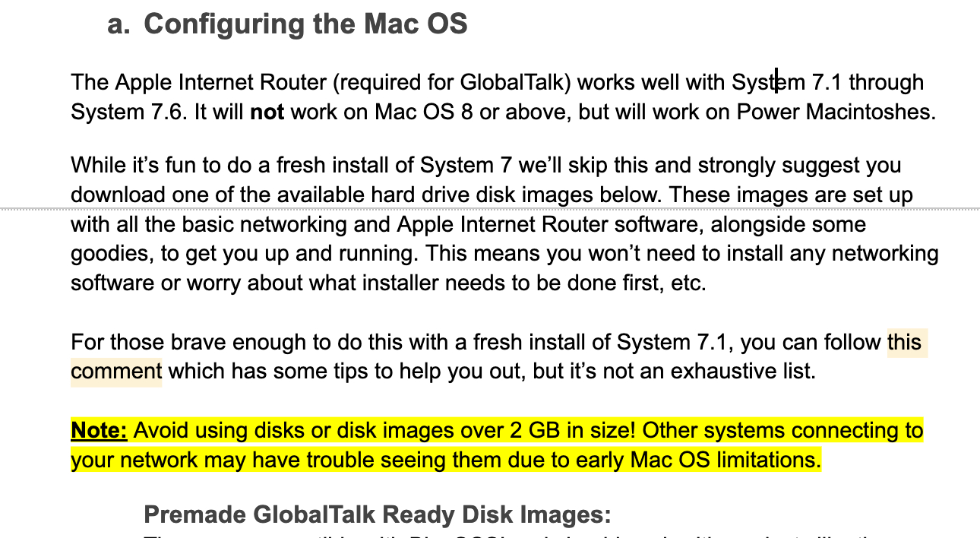Click the "Configuring the Mac OS" heading
980x538 pixels.
point(305,24)
